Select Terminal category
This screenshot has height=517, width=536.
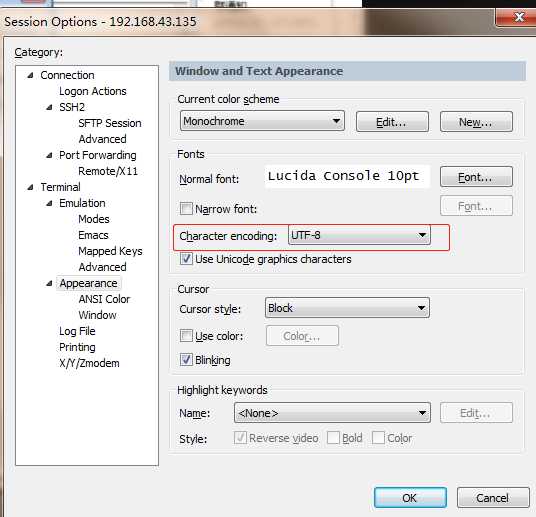60,187
